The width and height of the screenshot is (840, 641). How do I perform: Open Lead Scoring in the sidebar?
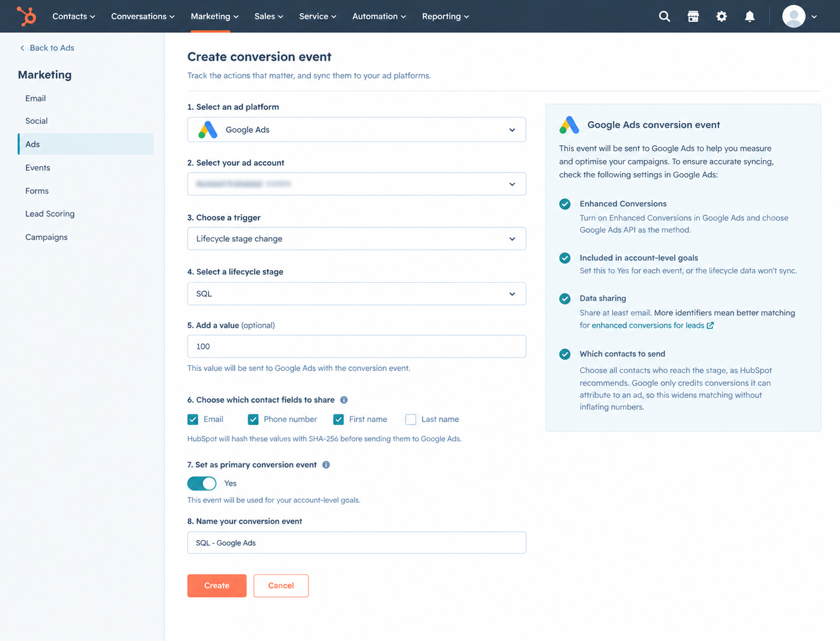(x=50, y=214)
